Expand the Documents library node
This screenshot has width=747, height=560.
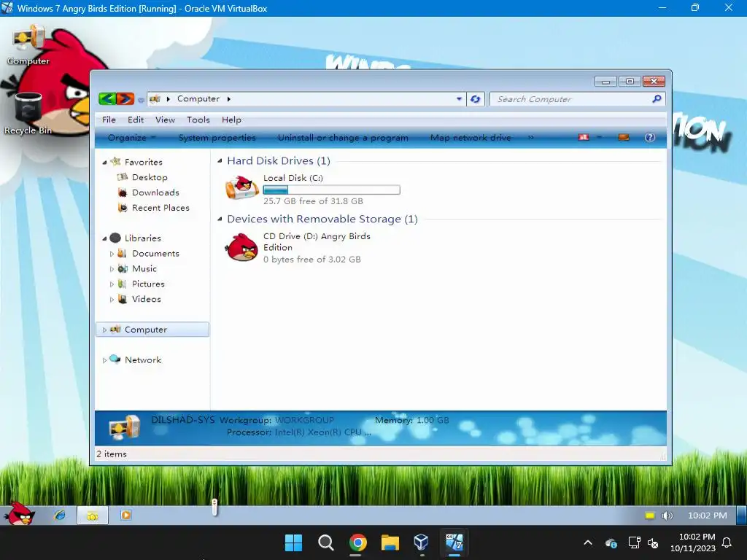coord(112,254)
